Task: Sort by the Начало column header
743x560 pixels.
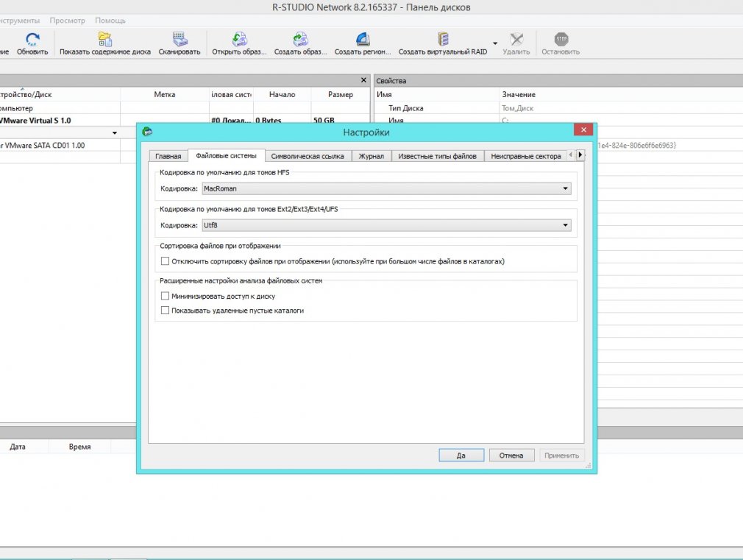Action: 282,94
